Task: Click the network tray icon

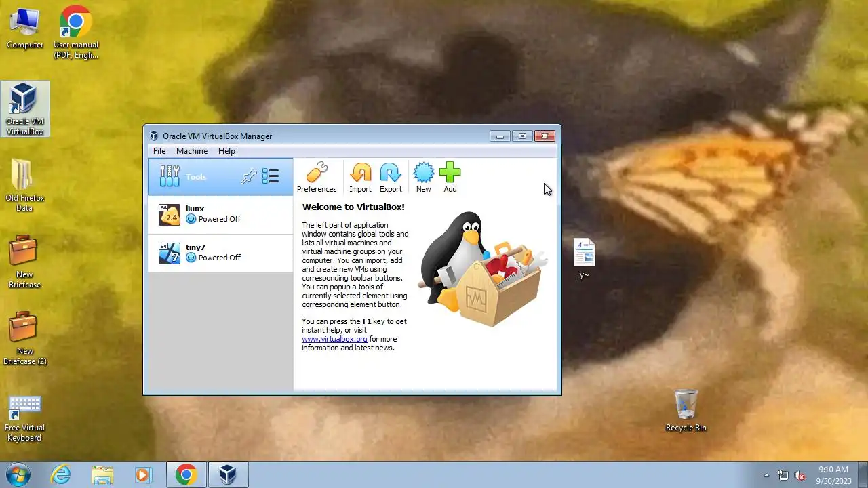Action: pos(783,475)
